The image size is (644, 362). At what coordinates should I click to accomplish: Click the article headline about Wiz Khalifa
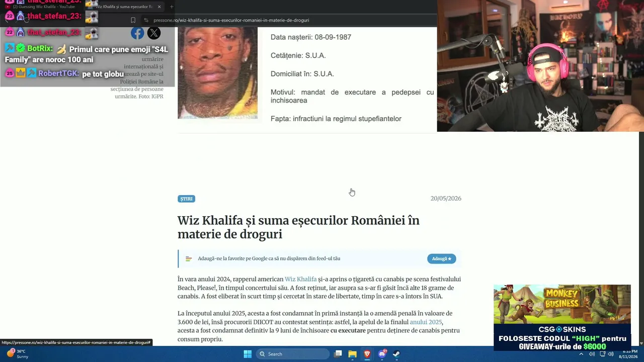298,227
